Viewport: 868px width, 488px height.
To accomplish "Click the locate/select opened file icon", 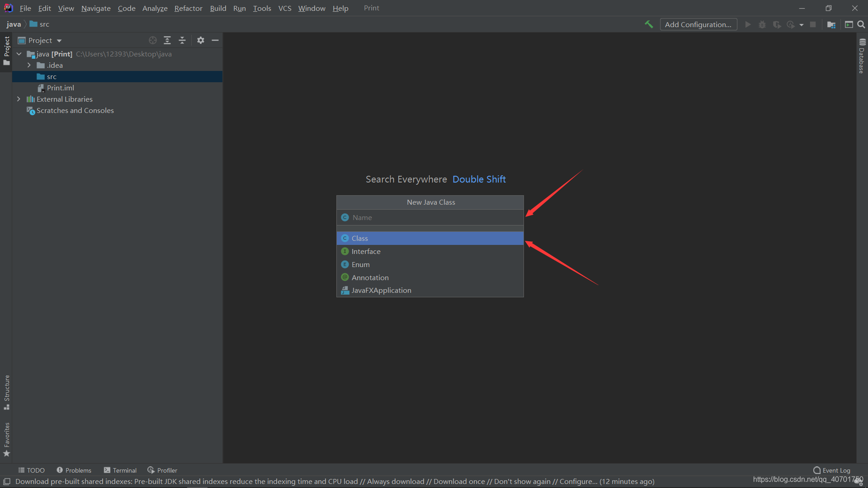I will coord(153,40).
